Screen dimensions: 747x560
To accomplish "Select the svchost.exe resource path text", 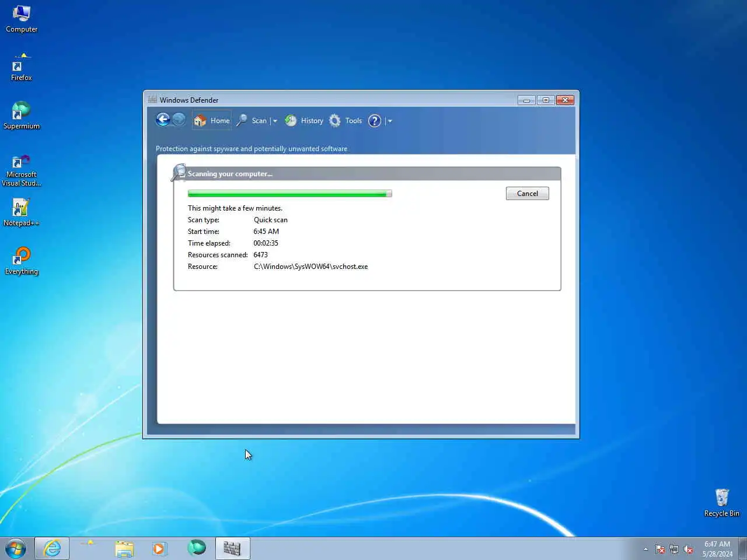I will click(x=310, y=267).
